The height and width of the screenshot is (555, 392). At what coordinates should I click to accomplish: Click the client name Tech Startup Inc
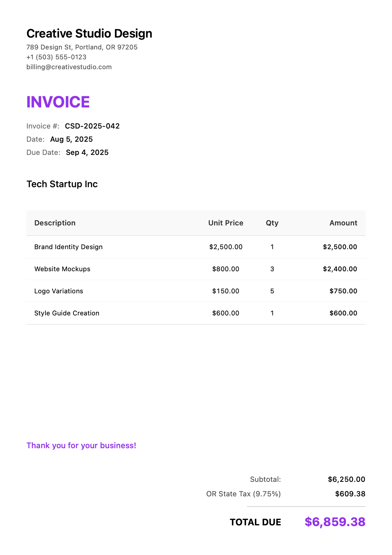pos(62,184)
